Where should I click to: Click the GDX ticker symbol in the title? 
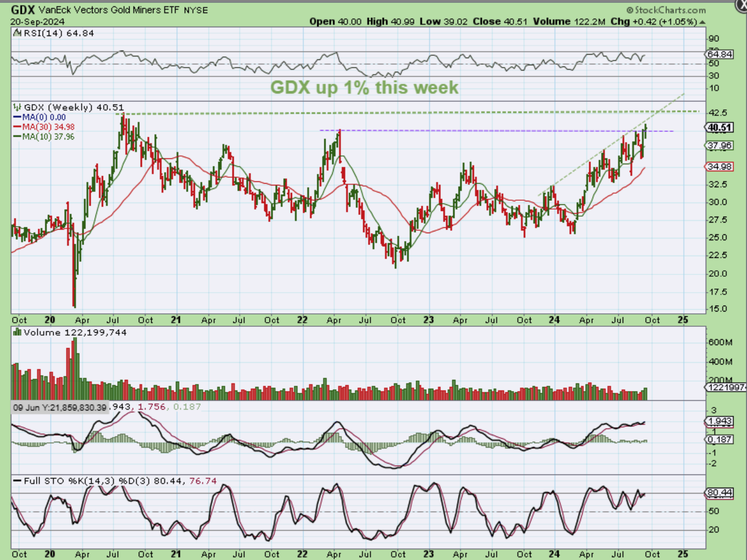click(22, 10)
